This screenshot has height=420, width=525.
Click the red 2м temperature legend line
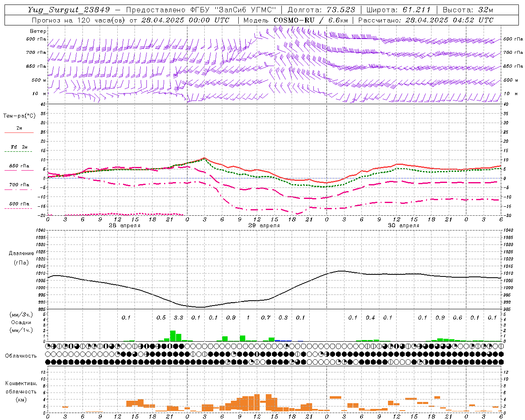click(x=19, y=132)
